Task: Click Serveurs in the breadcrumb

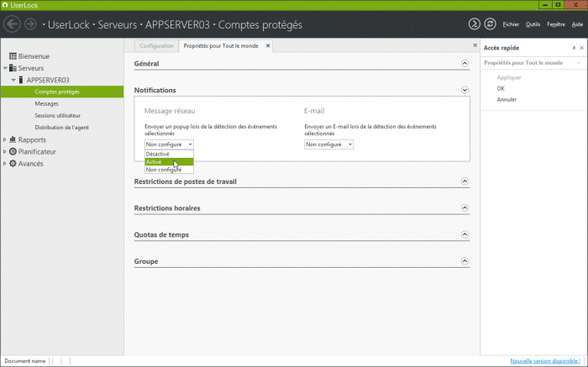Action: pyautogui.click(x=118, y=24)
